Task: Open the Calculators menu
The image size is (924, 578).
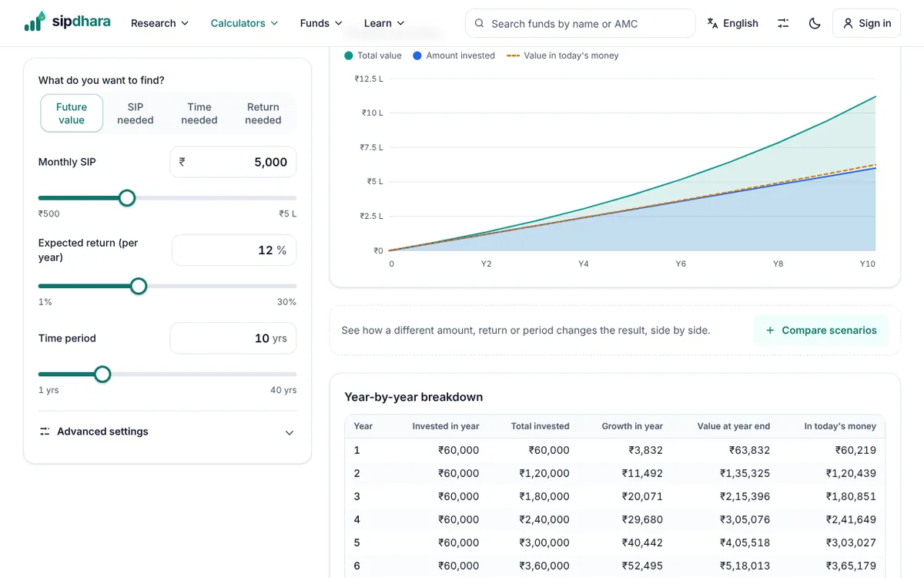Action: (x=244, y=23)
